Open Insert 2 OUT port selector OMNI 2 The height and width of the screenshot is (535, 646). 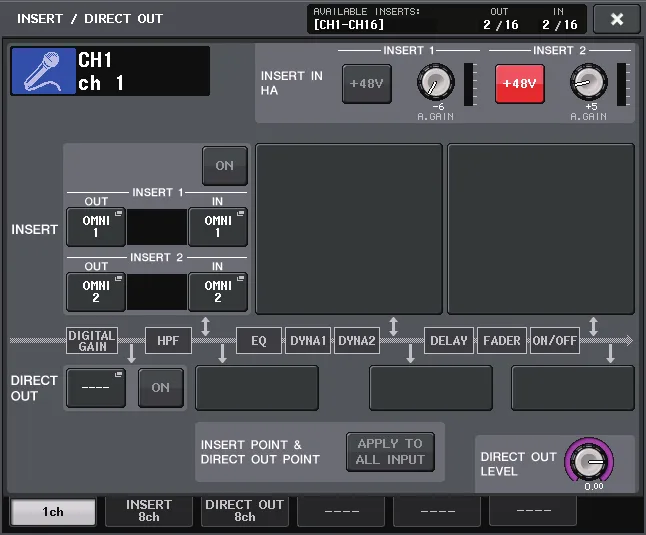click(96, 292)
